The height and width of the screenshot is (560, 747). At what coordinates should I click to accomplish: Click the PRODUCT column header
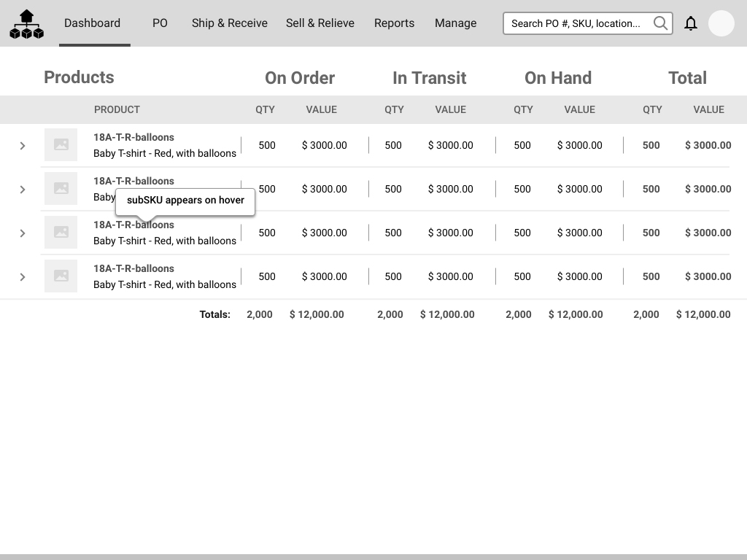click(117, 109)
